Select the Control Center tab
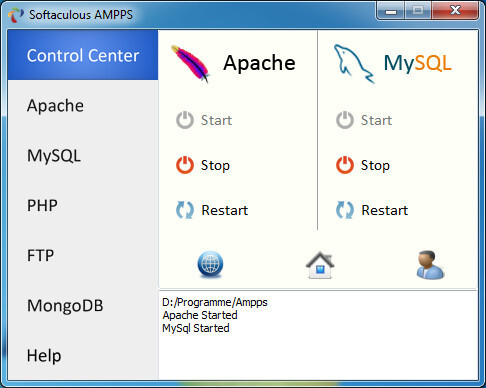This screenshot has width=486, height=388. (83, 55)
